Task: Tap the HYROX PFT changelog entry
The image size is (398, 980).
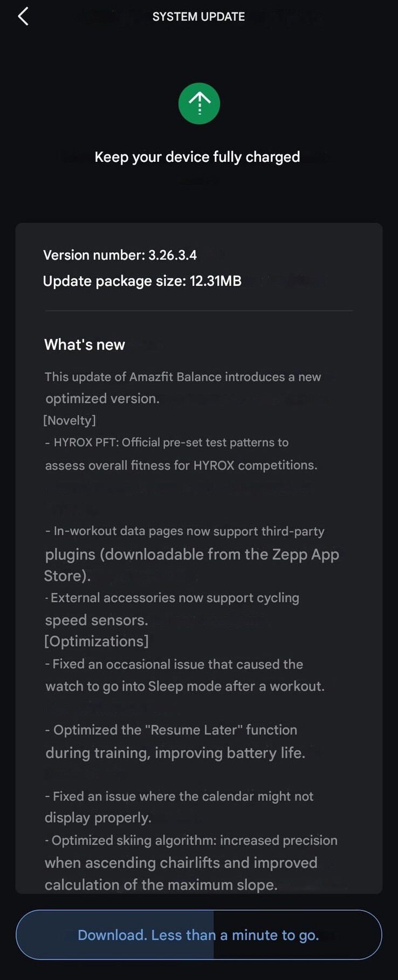Action: click(181, 454)
